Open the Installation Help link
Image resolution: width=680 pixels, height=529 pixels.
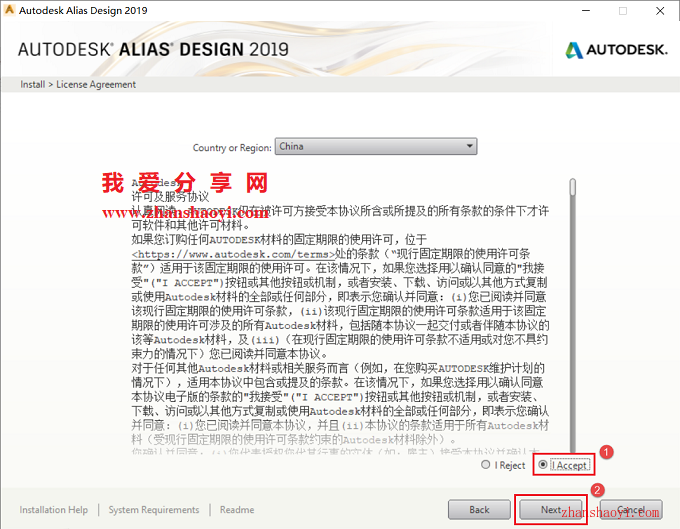(x=53, y=510)
